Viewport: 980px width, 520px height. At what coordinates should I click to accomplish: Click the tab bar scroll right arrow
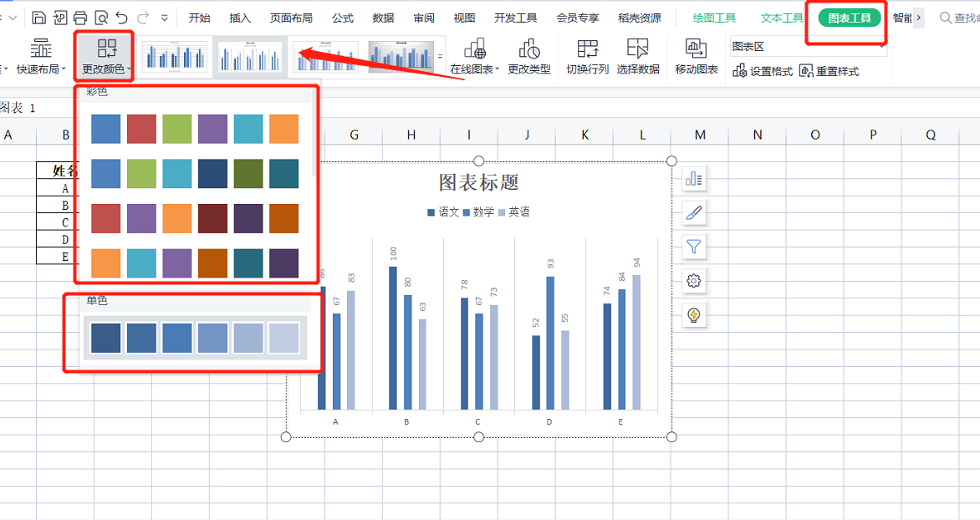tap(919, 18)
